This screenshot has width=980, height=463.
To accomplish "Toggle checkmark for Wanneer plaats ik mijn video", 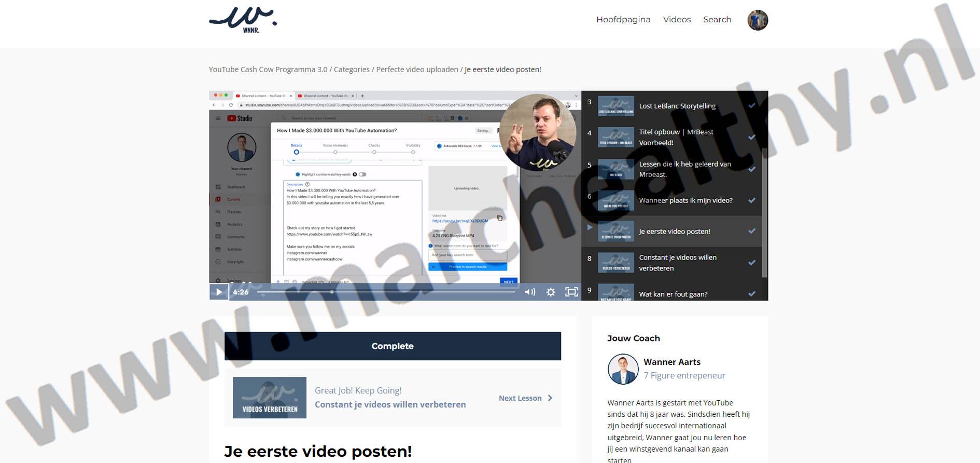I will click(x=751, y=200).
